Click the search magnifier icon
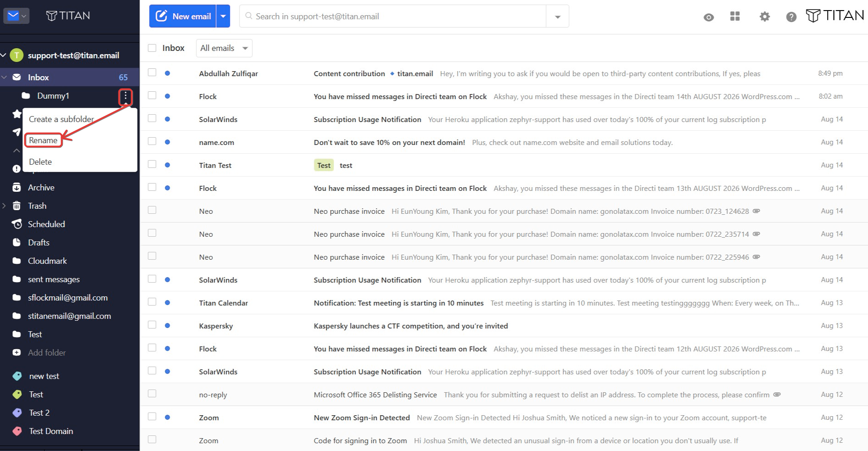 click(x=249, y=16)
